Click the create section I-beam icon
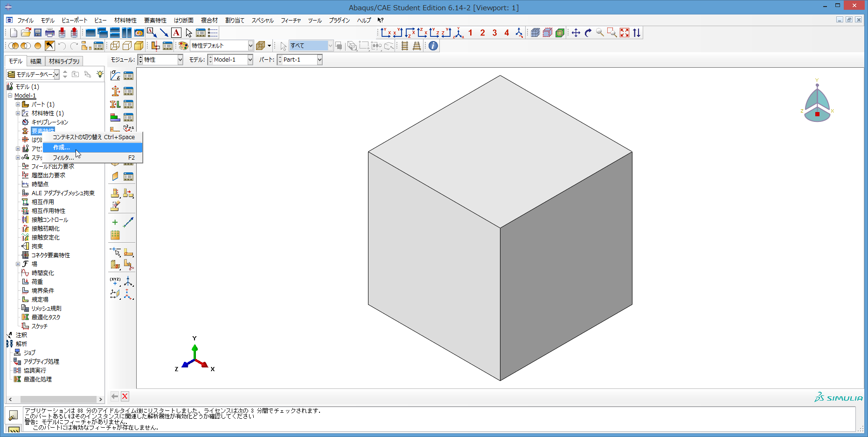 point(115,91)
